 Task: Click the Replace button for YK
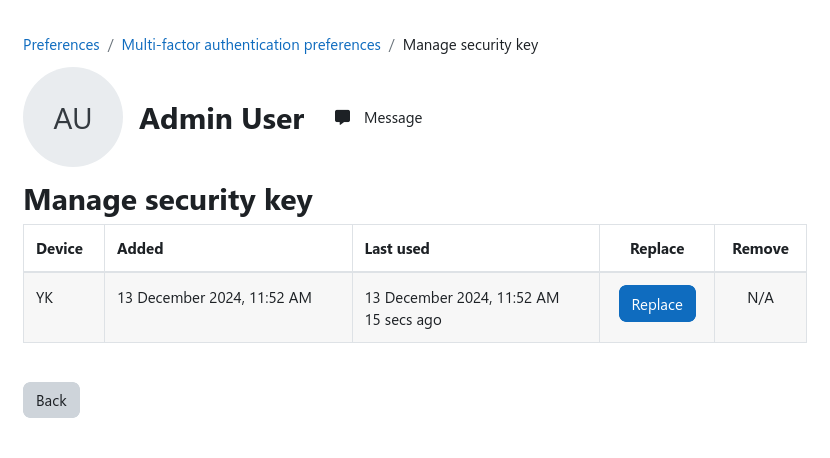657,303
